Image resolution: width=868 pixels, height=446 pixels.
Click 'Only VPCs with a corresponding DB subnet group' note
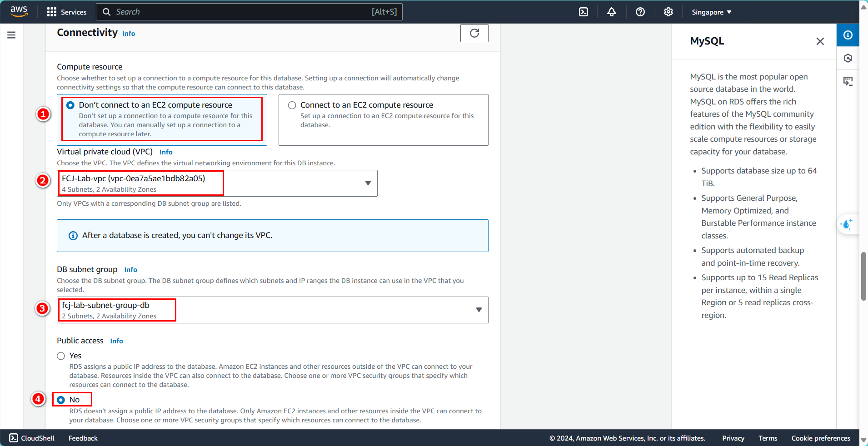(x=149, y=203)
